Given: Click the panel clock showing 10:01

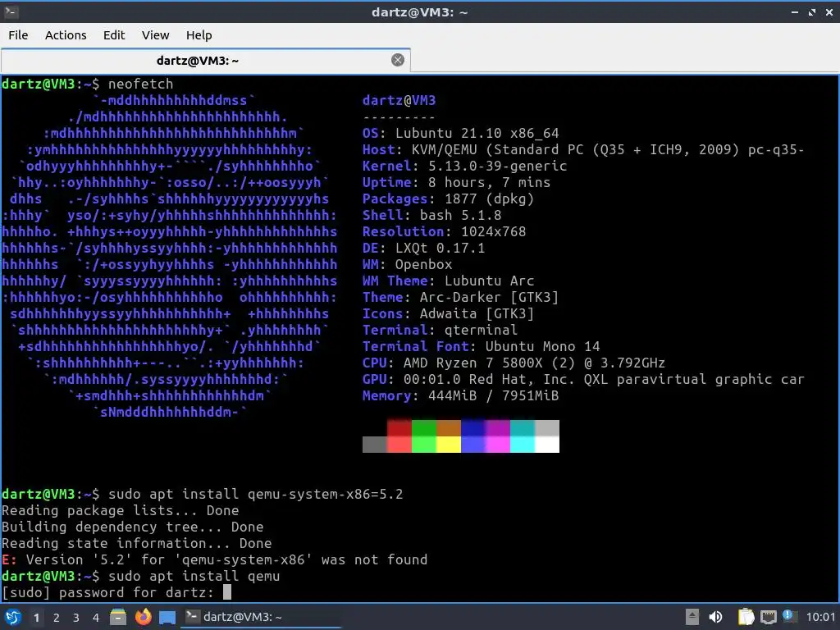Looking at the screenshot, I should 820,617.
